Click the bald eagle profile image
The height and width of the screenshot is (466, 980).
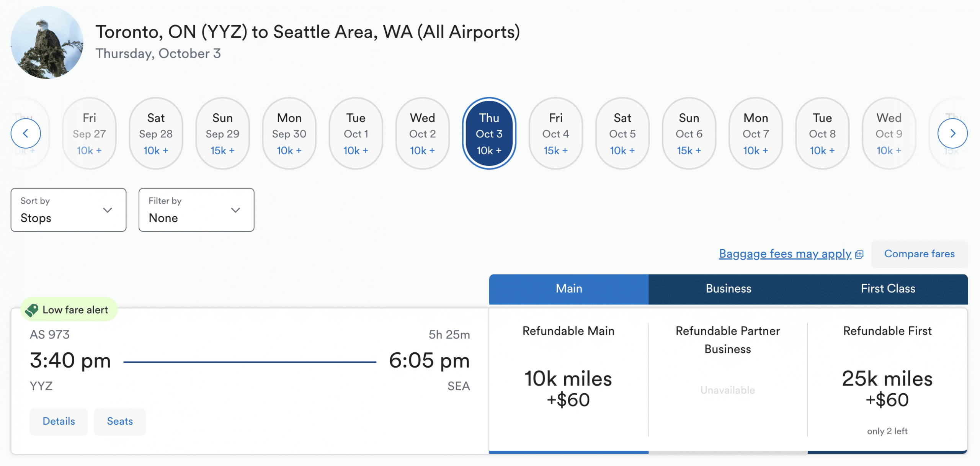pos(47,43)
